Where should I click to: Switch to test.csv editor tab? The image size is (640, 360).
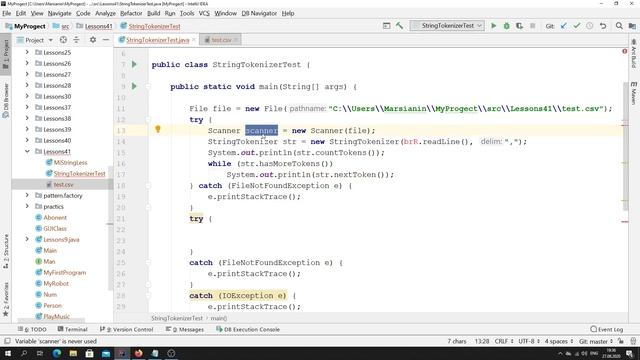[x=221, y=40]
